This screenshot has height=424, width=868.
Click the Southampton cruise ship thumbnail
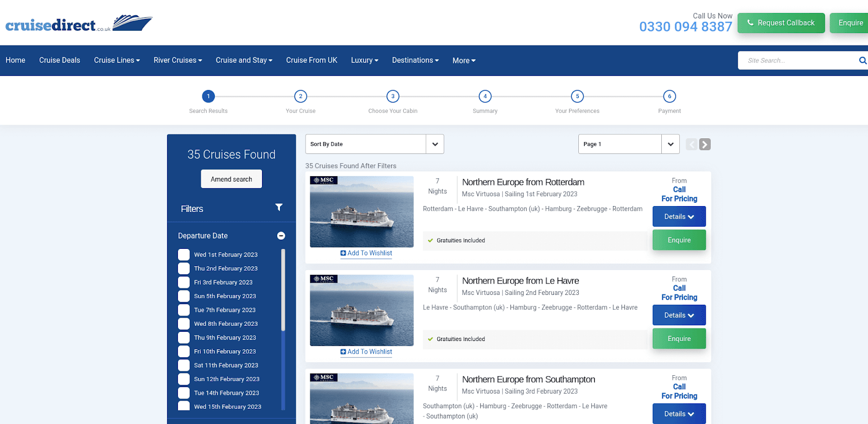click(362, 399)
